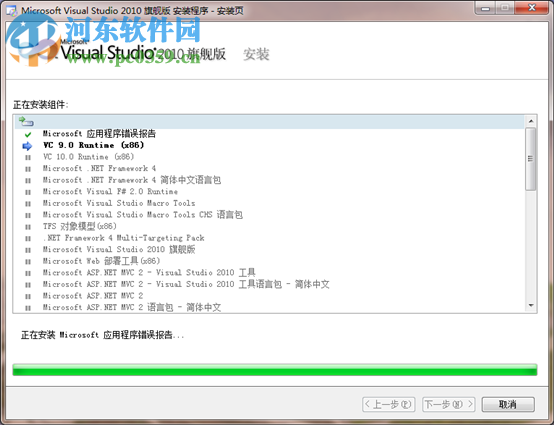Close the Visual Studio 2010 installer window

point(532,8)
